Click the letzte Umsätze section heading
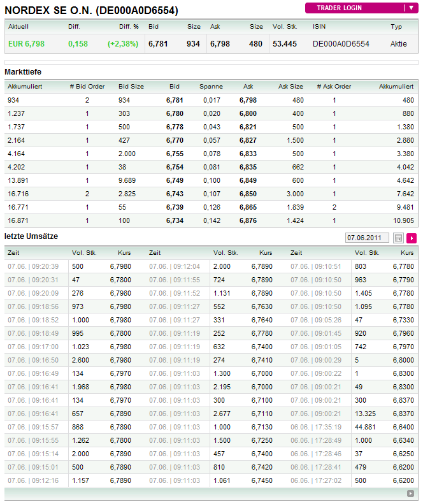Image resolution: width=423 pixels, height=504 pixels. point(31,236)
